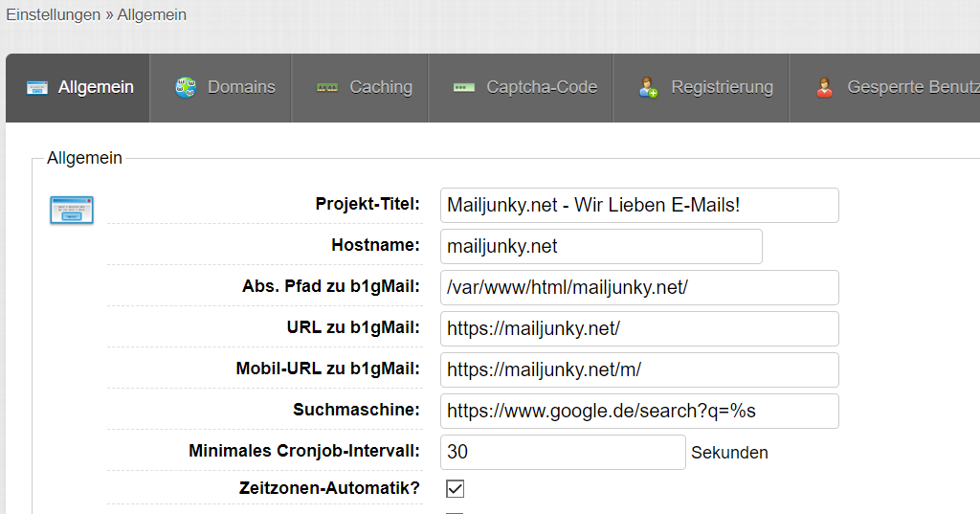Click the blocked user icon for Gesperrte Benutzer
The width and height of the screenshot is (980, 514).
(x=824, y=88)
